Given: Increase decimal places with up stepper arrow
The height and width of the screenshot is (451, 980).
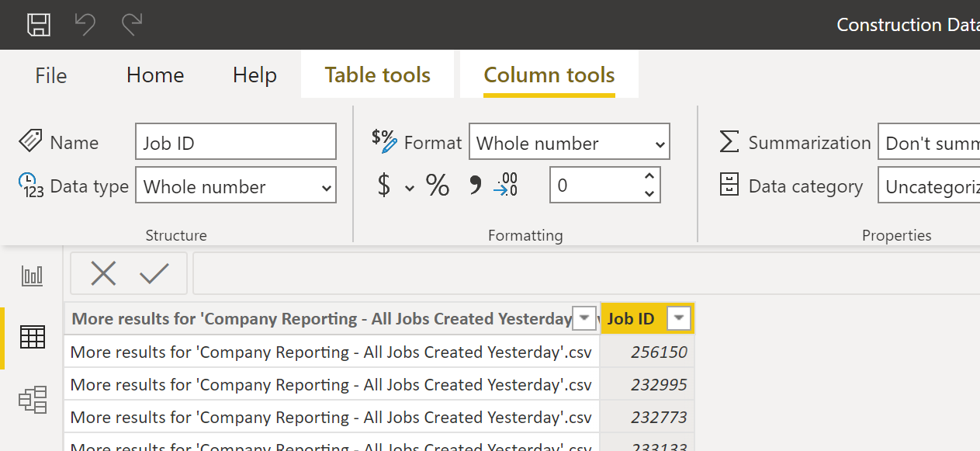Looking at the screenshot, I should pyautogui.click(x=650, y=177).
